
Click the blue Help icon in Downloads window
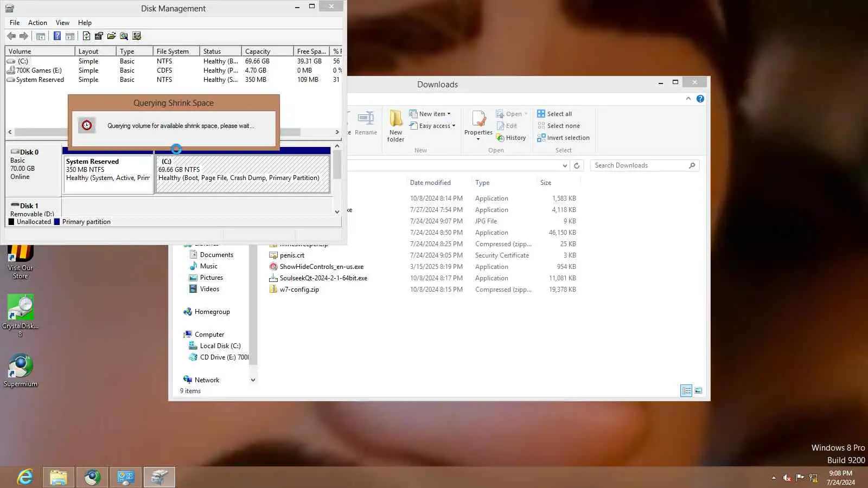pos(700,99)
